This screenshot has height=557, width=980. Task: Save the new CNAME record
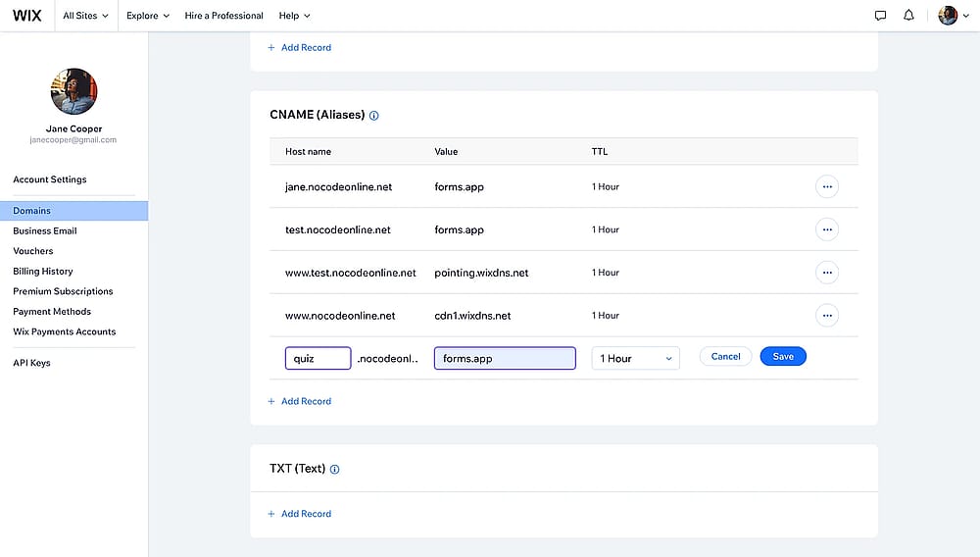(783, 356)
